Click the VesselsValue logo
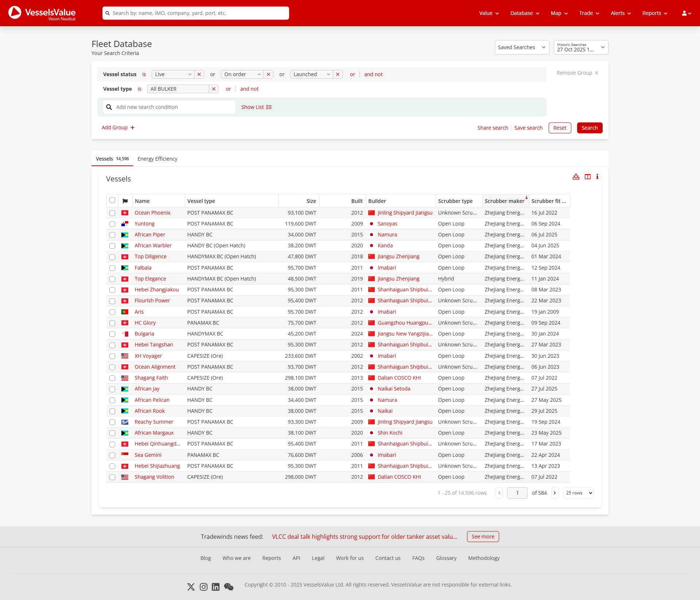700x600 pixels. [x=41, y=13]
